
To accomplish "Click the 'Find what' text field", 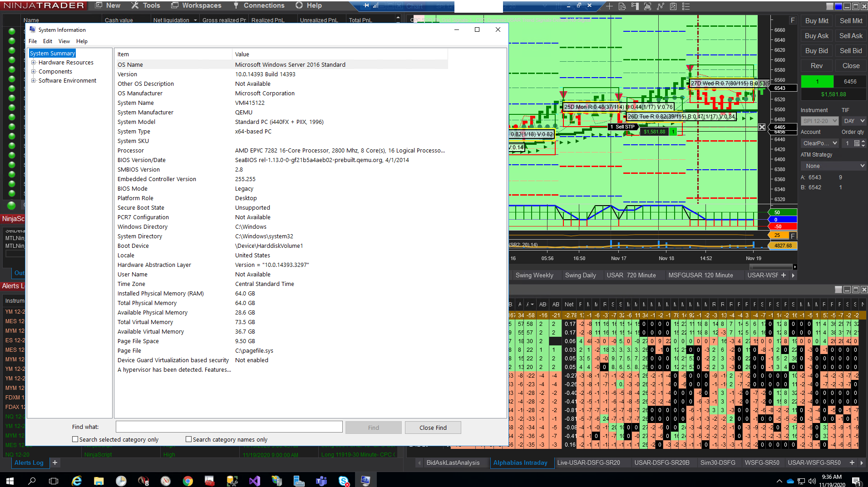I will pyautogui.click(x=229, y=427).
